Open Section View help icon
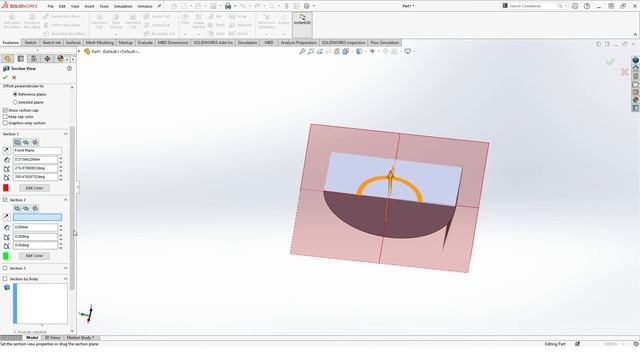Screen dimensions: 640x360 coord(69,69)
